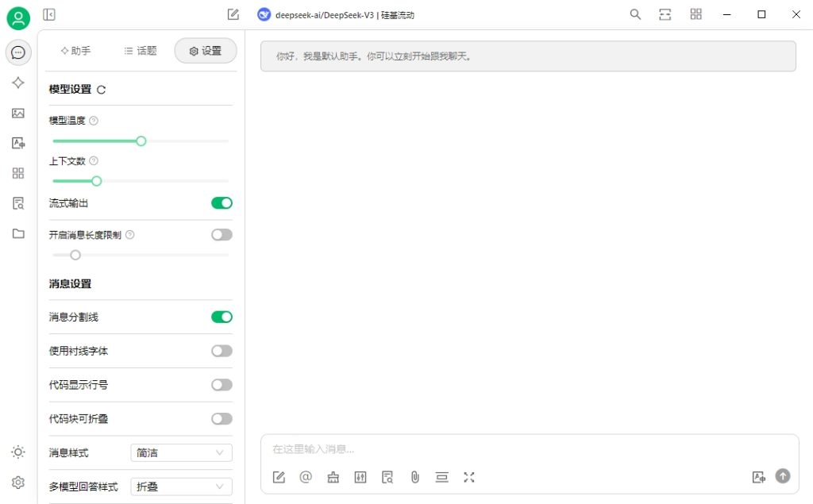Open translation icon in sidebar
Screen dimensions: 813x504
[x=18, y=143]
